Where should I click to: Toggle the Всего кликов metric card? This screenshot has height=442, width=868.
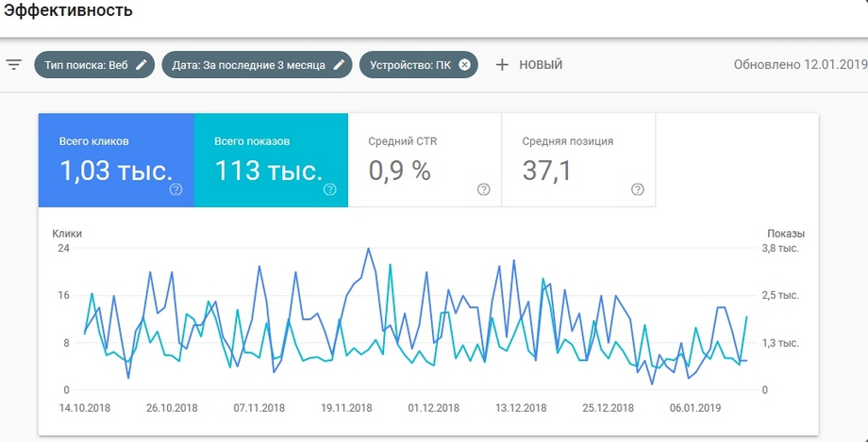[116, 160]
